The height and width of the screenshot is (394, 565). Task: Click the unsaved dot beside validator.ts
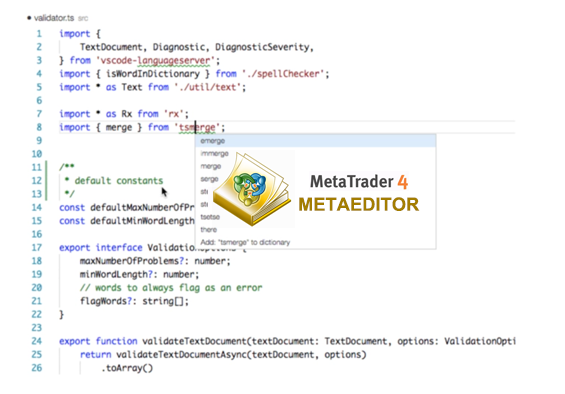pyautogui.click(x=29, y=18)
